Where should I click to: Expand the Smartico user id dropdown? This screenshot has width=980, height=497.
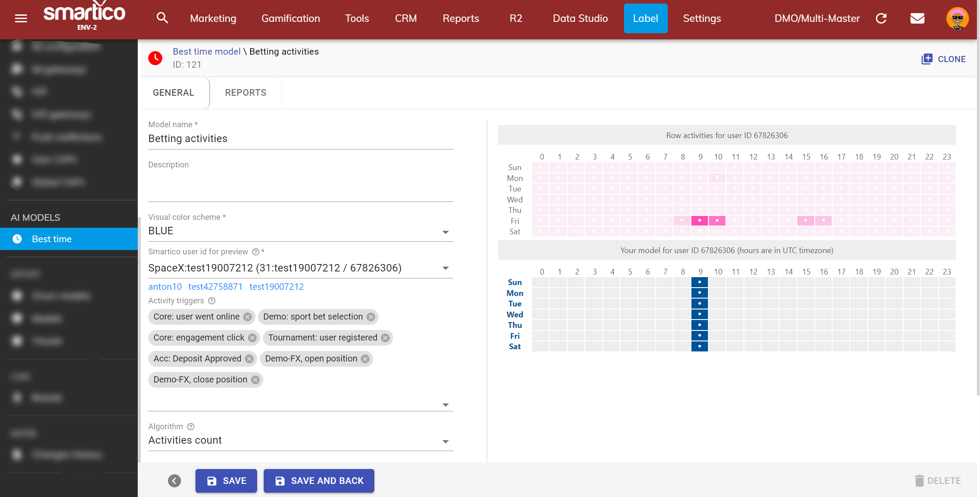pos(445,268)
